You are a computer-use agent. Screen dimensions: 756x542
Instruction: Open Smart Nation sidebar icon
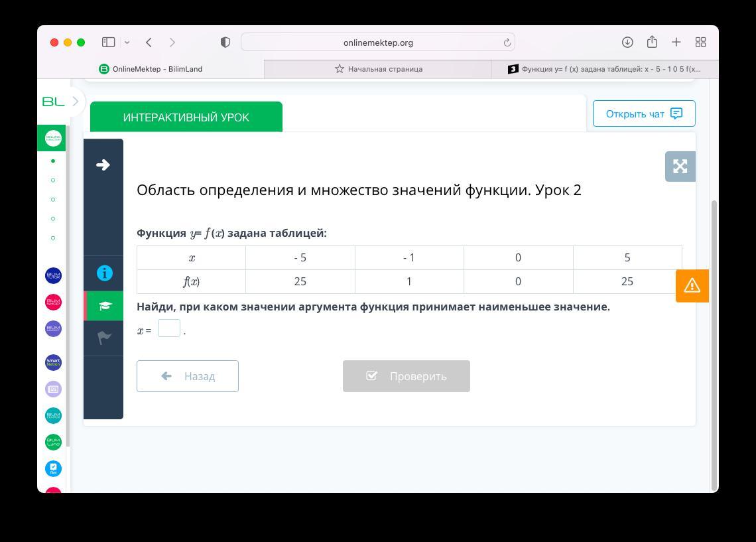click(x=53, y=362)
